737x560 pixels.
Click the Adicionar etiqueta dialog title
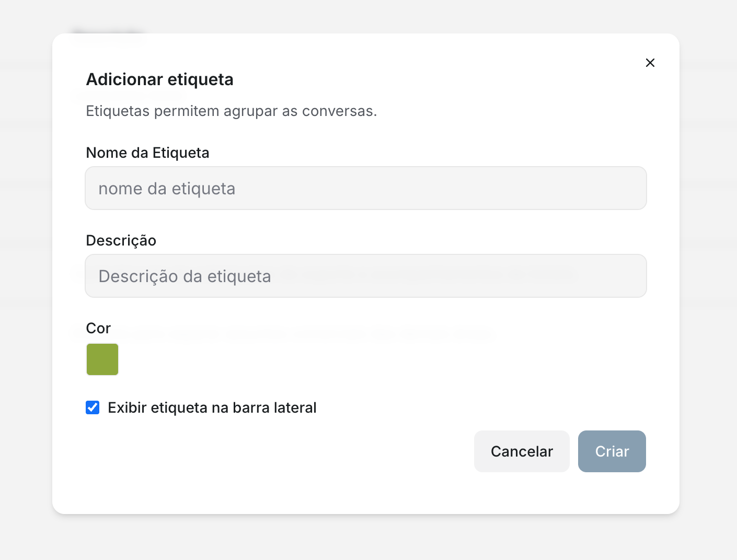click(x=159, y=79)
